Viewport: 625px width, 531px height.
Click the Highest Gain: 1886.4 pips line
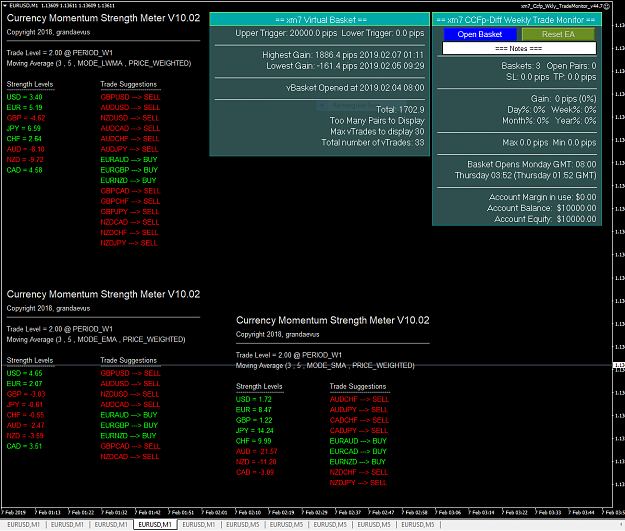(x=343, y=55)
